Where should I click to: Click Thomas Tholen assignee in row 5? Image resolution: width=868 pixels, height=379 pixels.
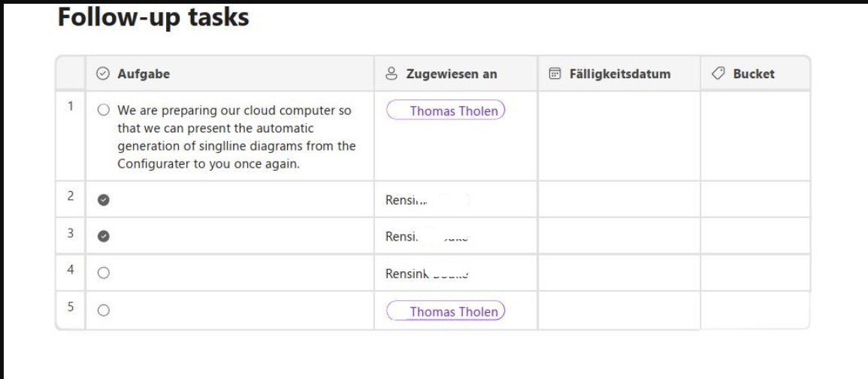point(446,311)
